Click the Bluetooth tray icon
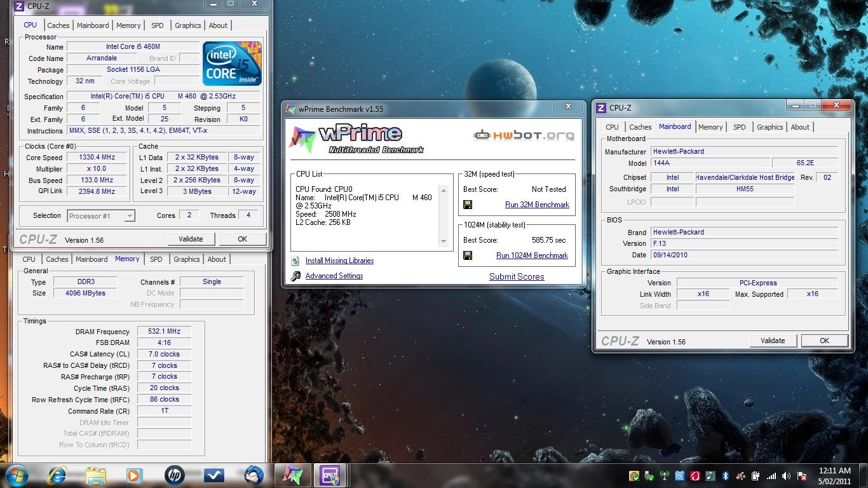 [x=726, y=476]
